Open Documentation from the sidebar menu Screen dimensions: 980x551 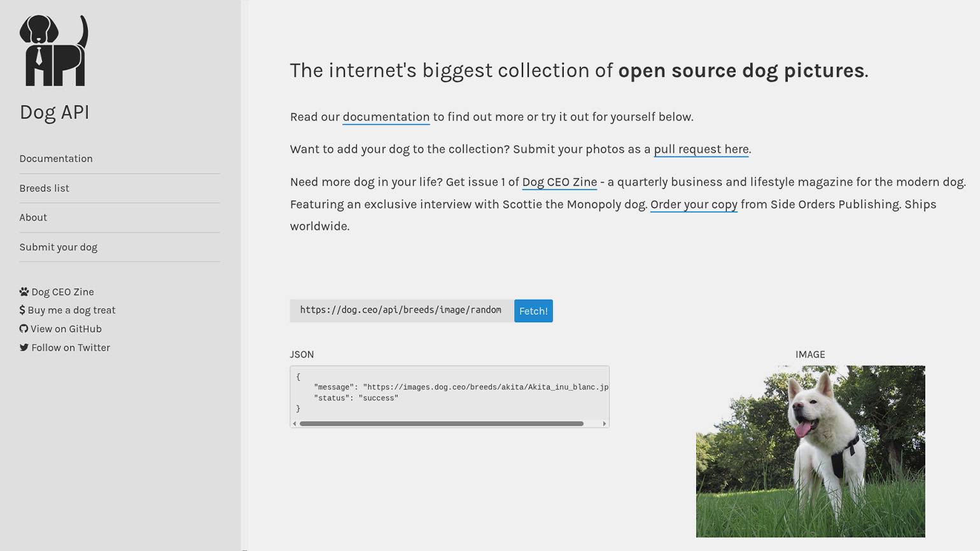(56, 159)
